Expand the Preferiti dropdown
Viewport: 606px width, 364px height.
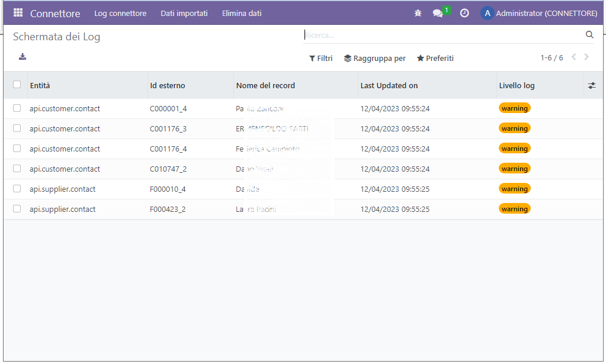click(x=435, y=59)
